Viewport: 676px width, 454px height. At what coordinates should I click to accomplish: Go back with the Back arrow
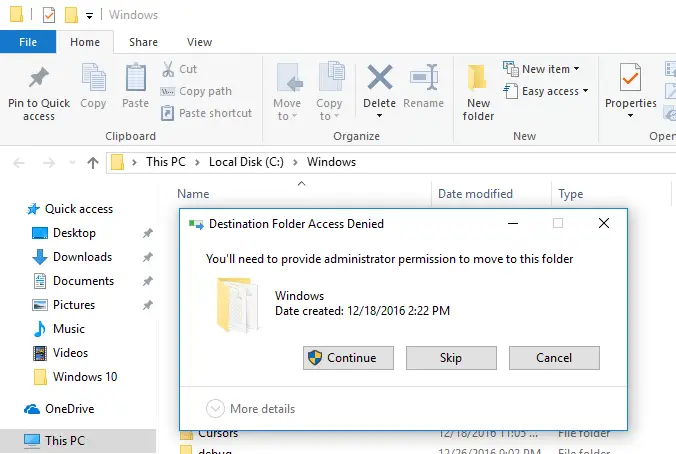pyautogui.click(x=19, y=163)
